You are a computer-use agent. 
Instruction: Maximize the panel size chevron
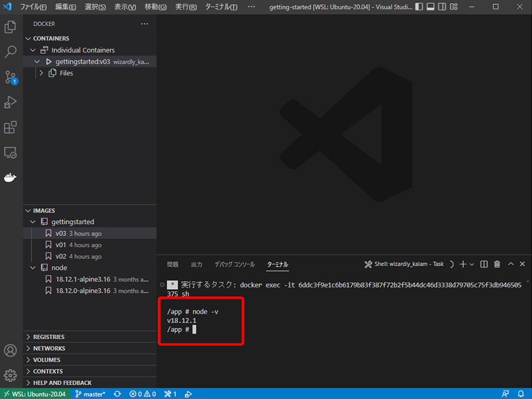point(511,264)
